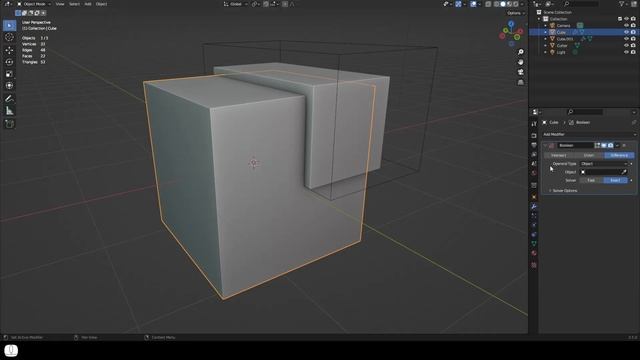Select the Move tool
640x360 pixels.
(9, 50)
